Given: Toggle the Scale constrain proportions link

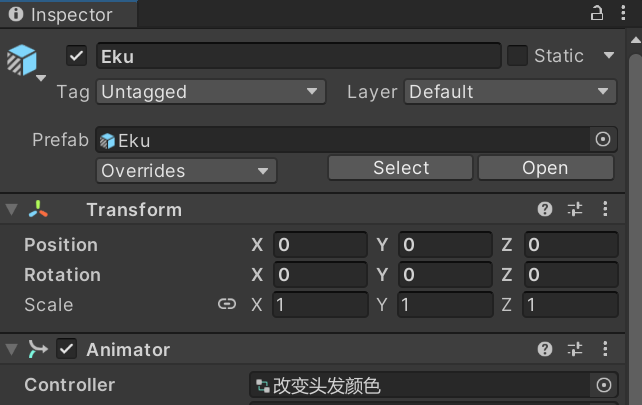Looking at the screenshot, I should tap(227, 305).
